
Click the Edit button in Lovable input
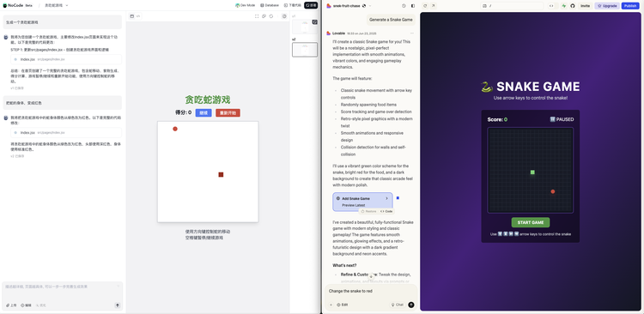click(x=342, y=305)
